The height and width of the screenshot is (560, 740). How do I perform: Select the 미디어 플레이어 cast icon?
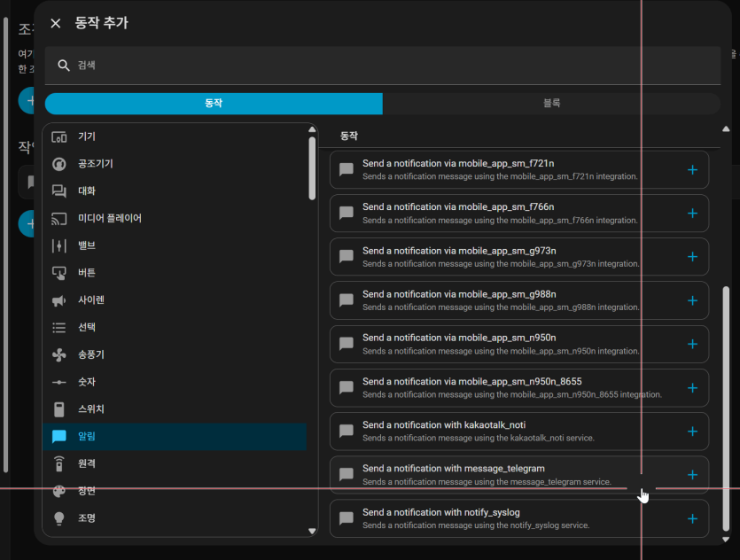[59, 219]
